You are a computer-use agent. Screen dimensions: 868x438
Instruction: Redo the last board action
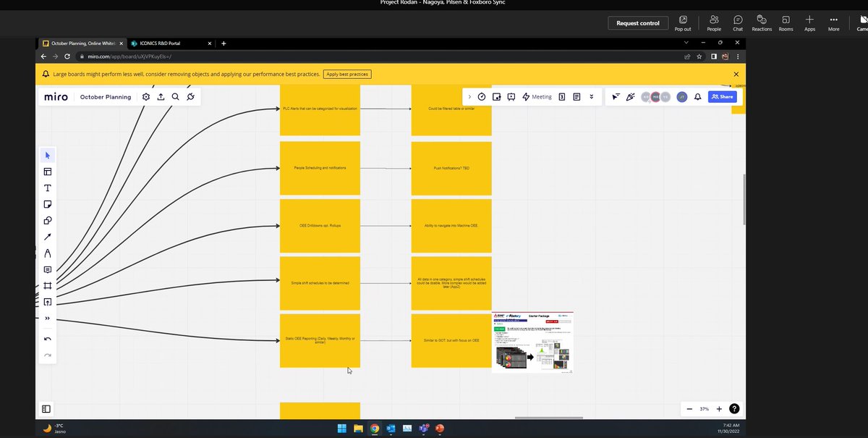pos(48,355)
